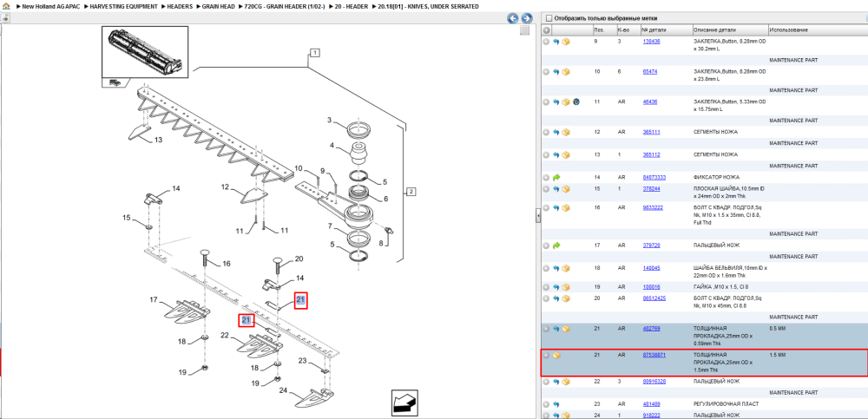
Task: Open part number link 87538871
Action: pyautogui.click(x=654, y=355)
